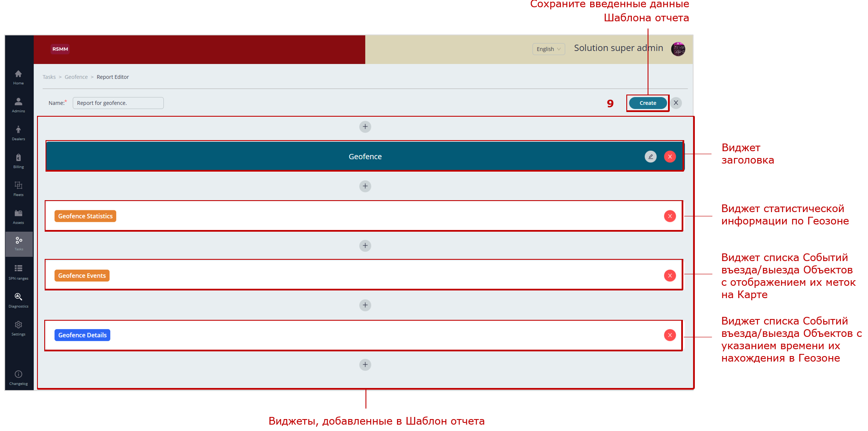Open Assets section in sidebar
The height and width of the screenshot is (431, 868).
point(18,216)
